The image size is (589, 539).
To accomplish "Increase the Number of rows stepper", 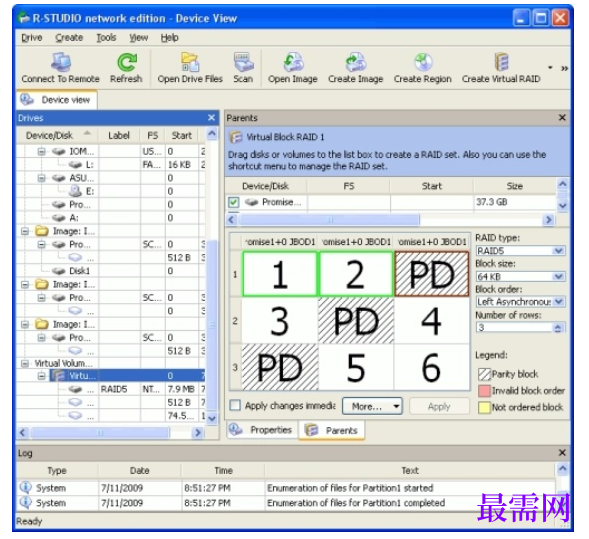I will [x=558, y=326].
